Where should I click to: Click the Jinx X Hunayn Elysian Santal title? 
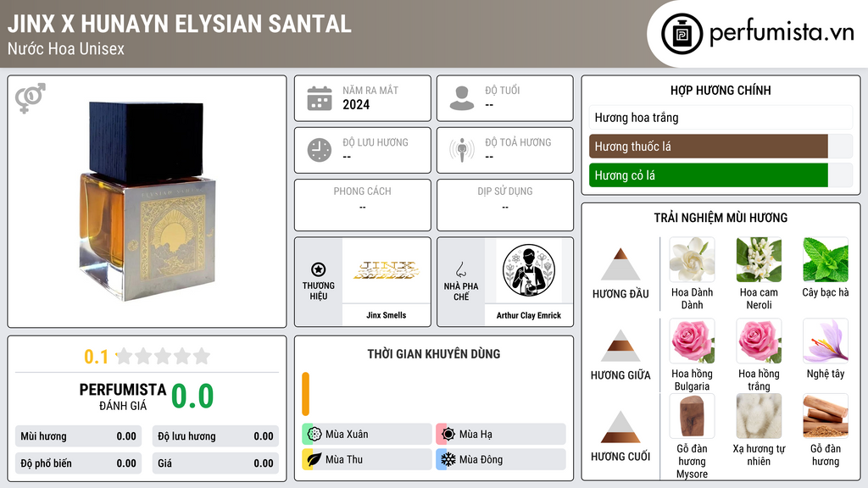click(x=180, y=24)
